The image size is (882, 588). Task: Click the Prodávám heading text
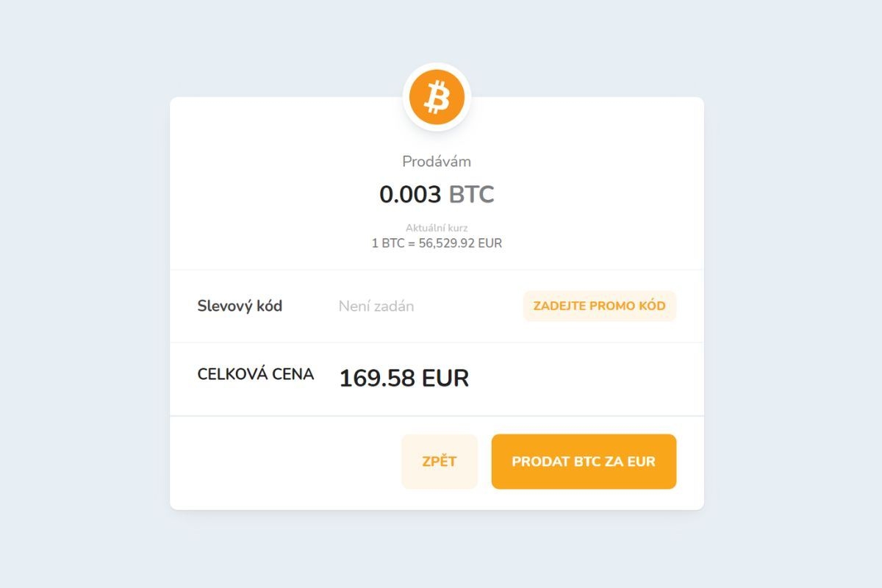click(437, 162)
